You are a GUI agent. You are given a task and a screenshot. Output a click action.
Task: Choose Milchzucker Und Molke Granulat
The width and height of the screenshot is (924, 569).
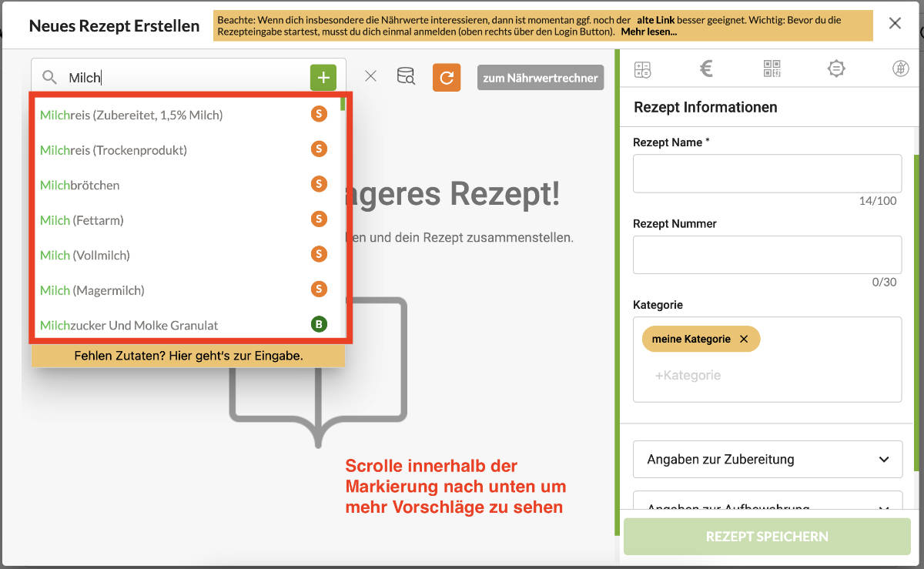tap(129, 326)
